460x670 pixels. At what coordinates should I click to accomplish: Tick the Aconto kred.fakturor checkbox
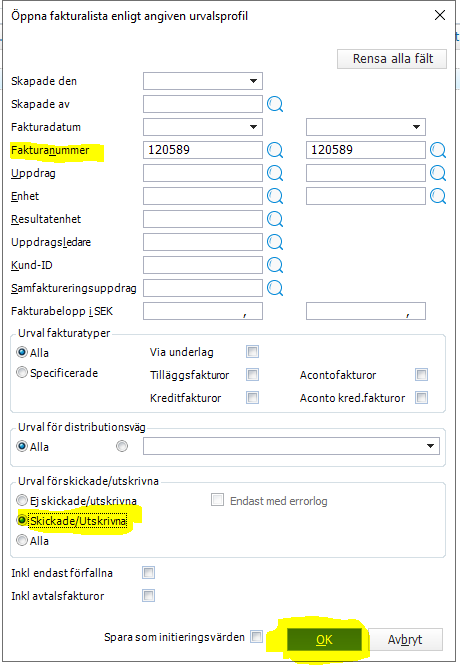click(x=422, y=398)
